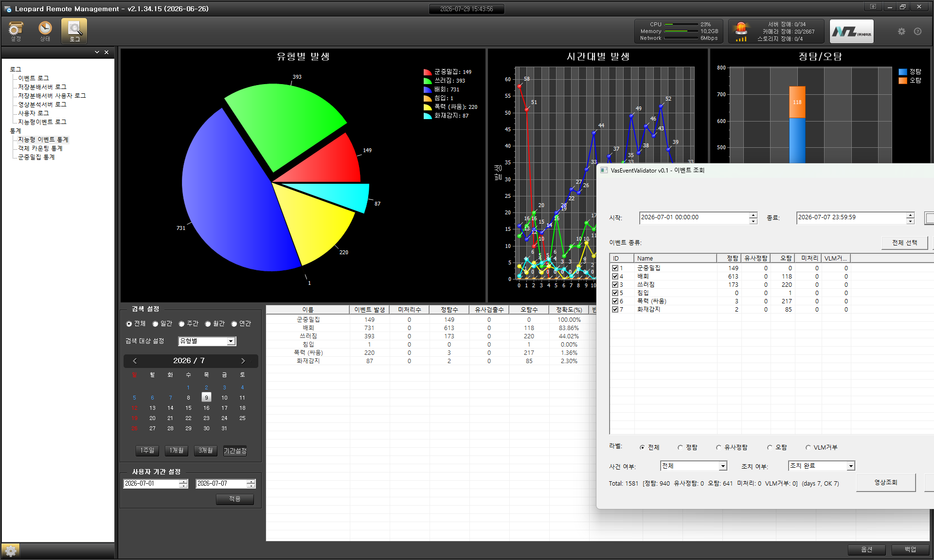Image resolution: width=934 pixels, height=560 pixels.
Task: Click the 백업 button at the bottom
Action: [x=911, y=549]
